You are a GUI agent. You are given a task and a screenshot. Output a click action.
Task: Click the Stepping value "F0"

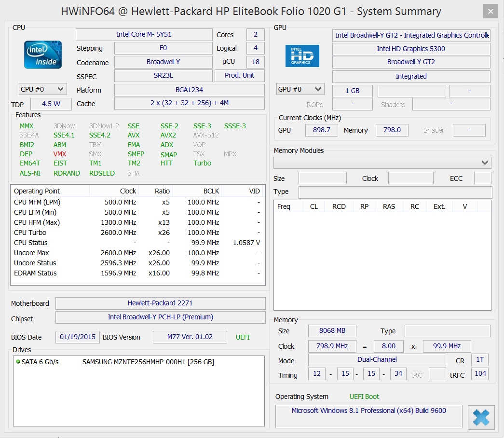[163, 48]
